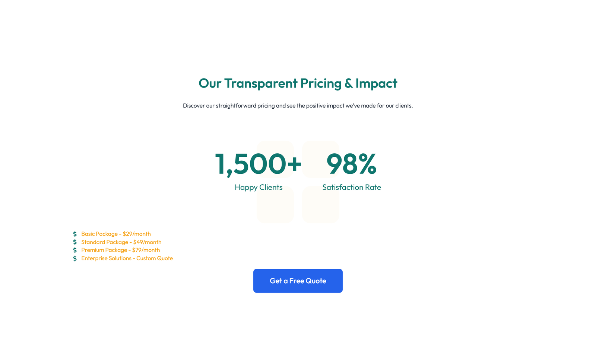Click the bottom-right decorative beige tile

tap(320, 205)
